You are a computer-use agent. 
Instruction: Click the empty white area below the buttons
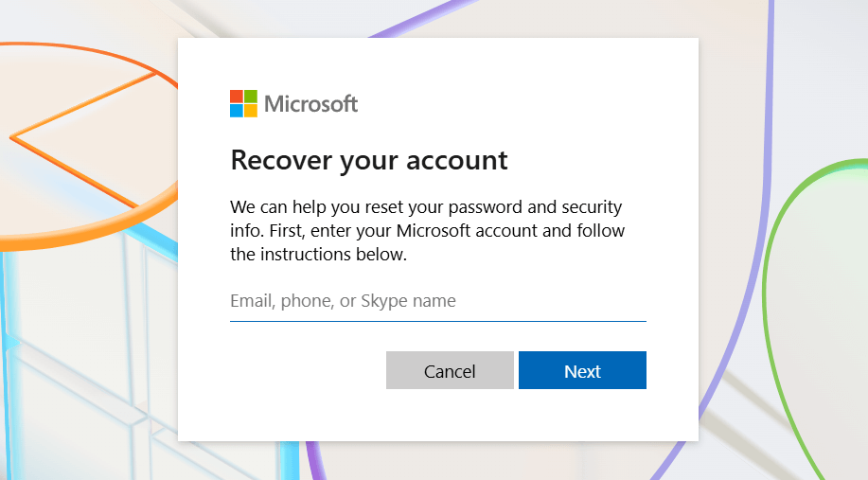click(438, 416)
